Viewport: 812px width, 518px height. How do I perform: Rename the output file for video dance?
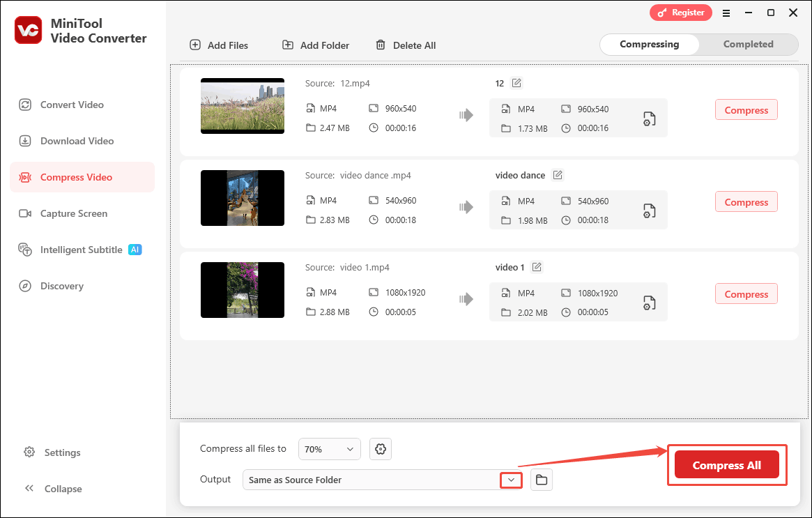pyautogui.click(x=558, y=174)
